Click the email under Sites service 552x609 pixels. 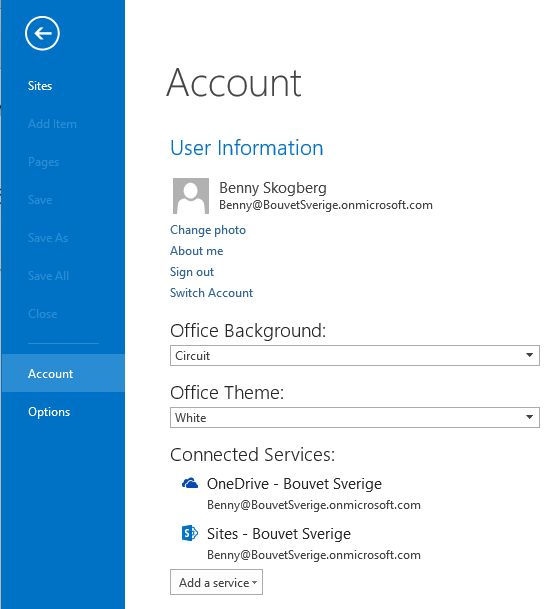313,555
